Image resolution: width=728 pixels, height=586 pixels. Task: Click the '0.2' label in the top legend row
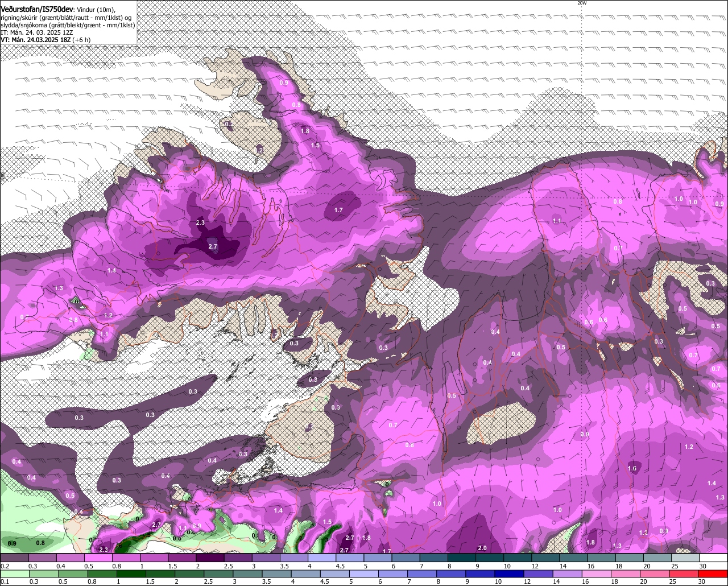point(5,566)
